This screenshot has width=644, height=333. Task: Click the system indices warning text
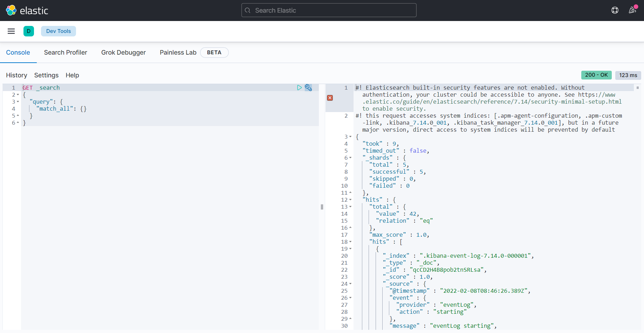(489, 123)
